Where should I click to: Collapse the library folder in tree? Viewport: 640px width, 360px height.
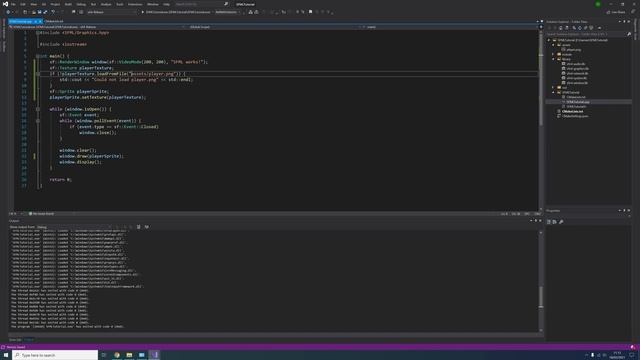coord(554,59)
